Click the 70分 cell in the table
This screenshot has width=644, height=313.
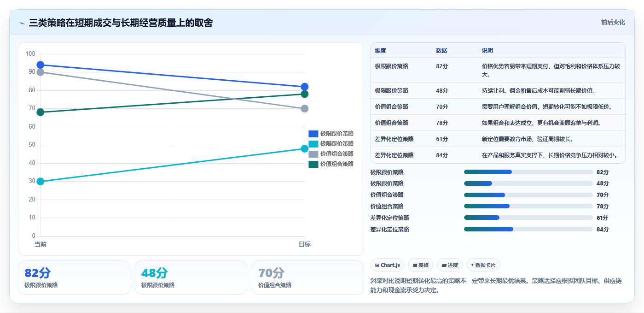coord(441,107)
